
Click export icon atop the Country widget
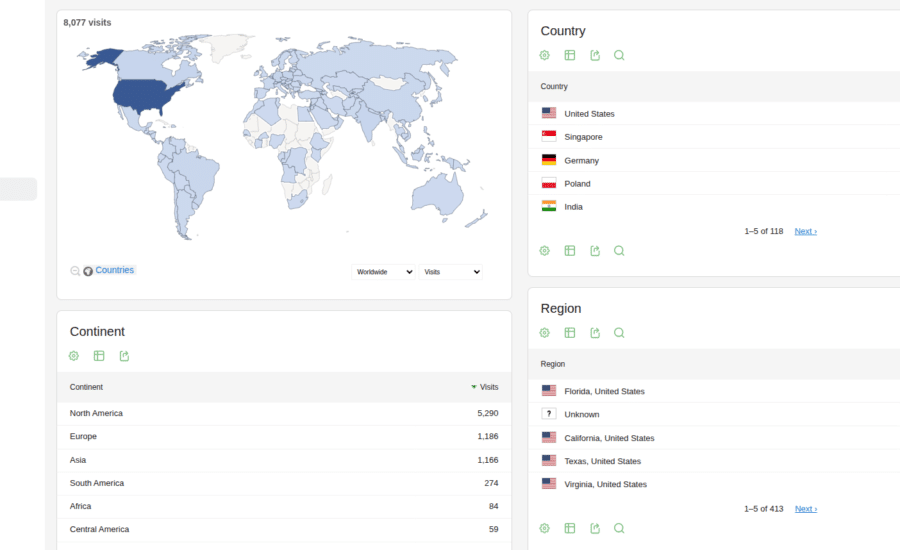click(x=595, y=55)
